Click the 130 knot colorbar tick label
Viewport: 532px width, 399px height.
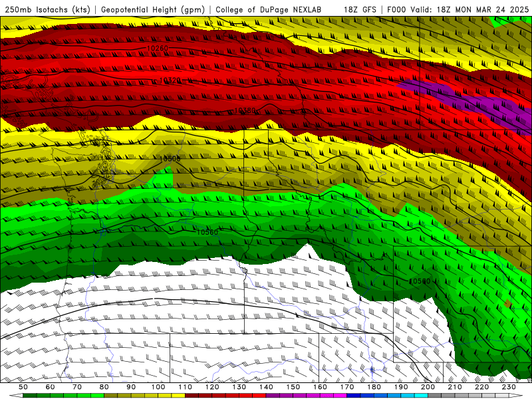point(239,387)
